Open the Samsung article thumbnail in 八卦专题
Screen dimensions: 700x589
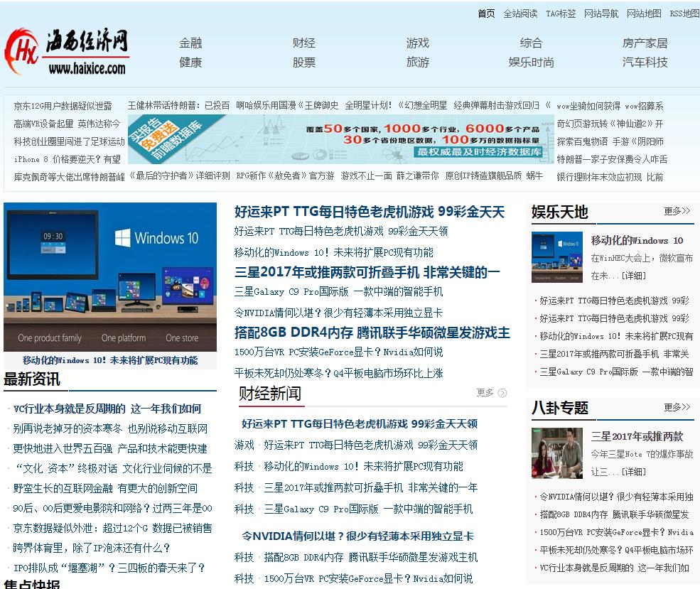557,453
